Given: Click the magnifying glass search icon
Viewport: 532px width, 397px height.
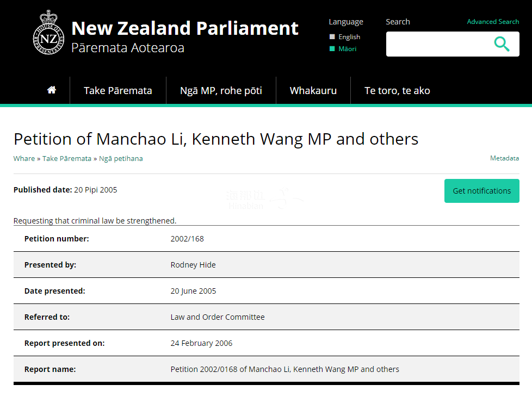Looking at the screenshot, I should [502, 44].
